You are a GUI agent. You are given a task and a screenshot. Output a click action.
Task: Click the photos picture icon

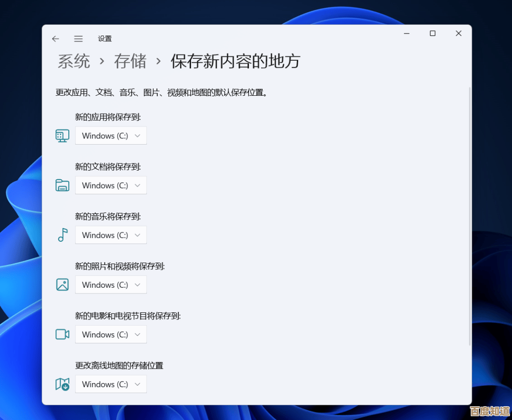(x=62, y=284)
